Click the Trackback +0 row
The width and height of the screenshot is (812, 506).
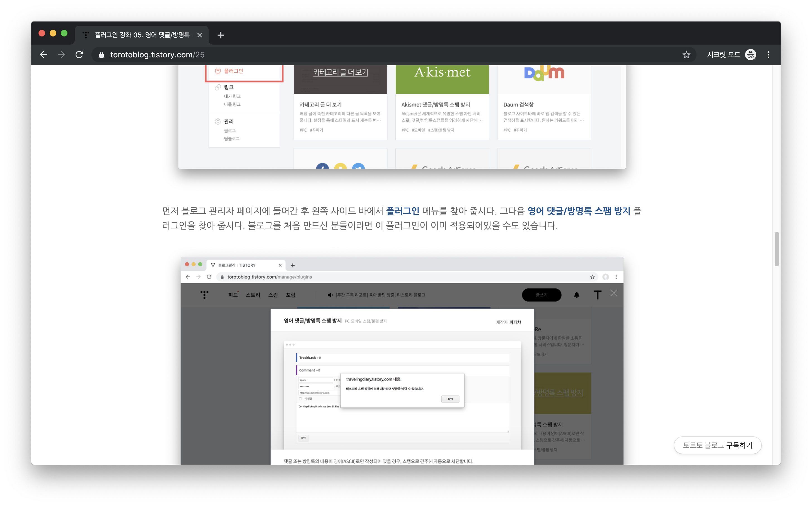(x=402, y=357)
